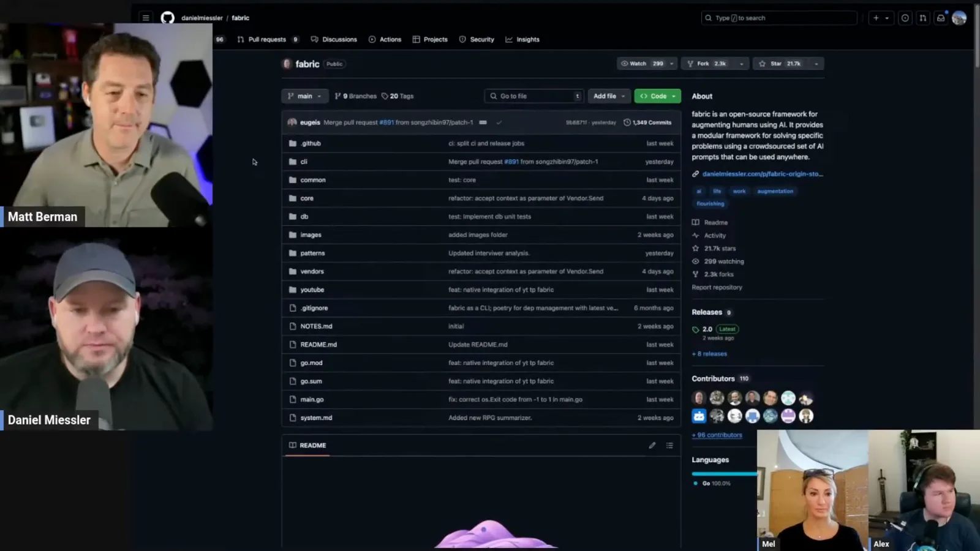Switch to the Pull requests tab
The width and height of the screenshot is (980, 551).
(268, 39)
